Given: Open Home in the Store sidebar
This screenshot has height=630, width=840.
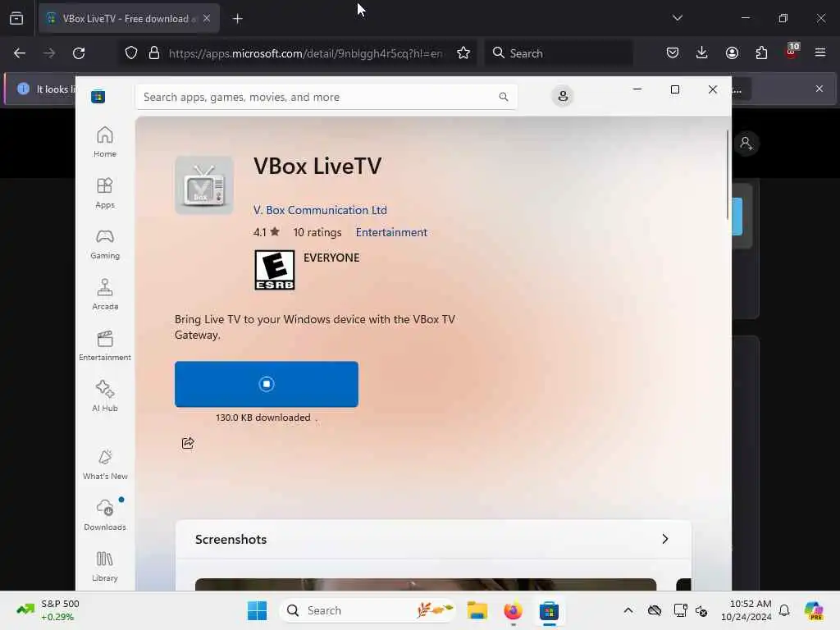Looking at the screenshot, I should (104, 142).
